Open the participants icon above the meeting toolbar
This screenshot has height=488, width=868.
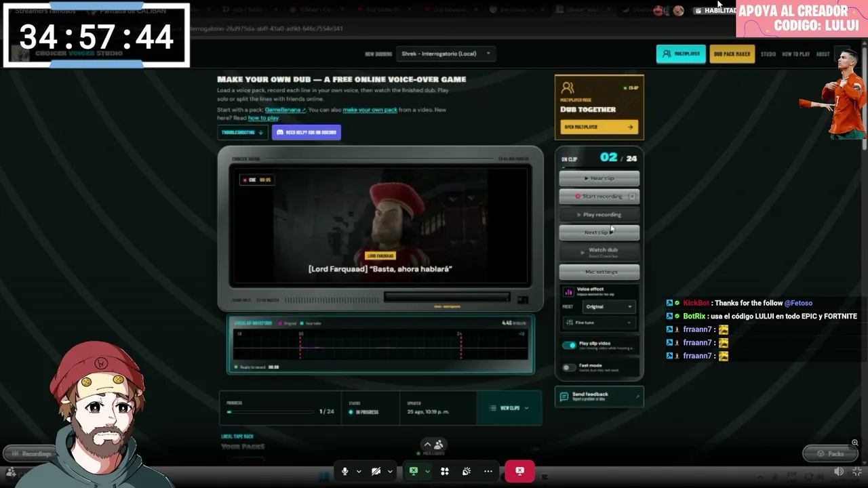coord(439,445)
